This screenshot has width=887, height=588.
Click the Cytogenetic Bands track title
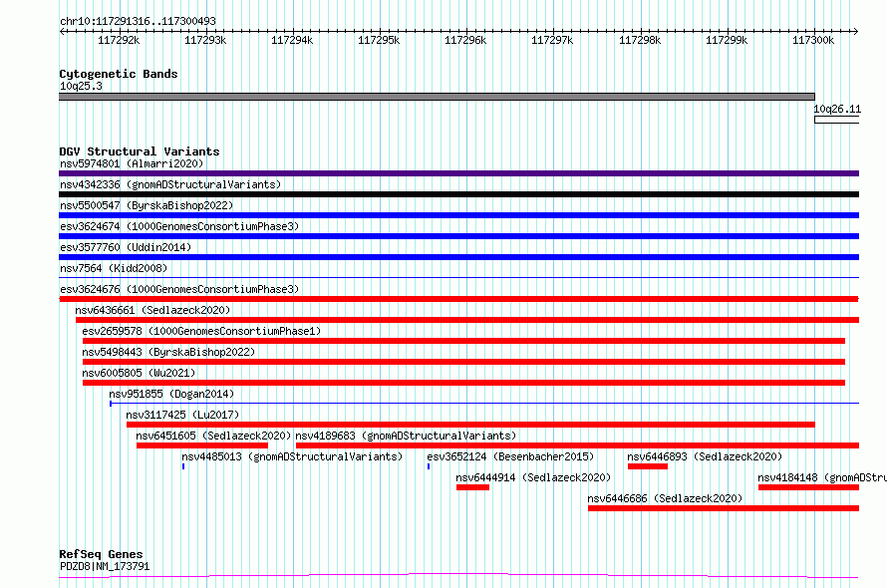pyautogui.click(x=119, y=74)
